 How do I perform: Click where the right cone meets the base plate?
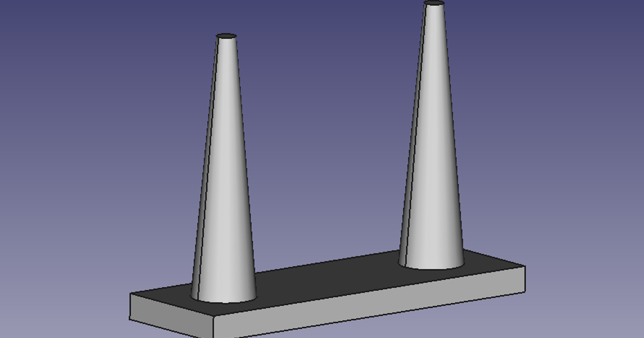click(432, 266)
